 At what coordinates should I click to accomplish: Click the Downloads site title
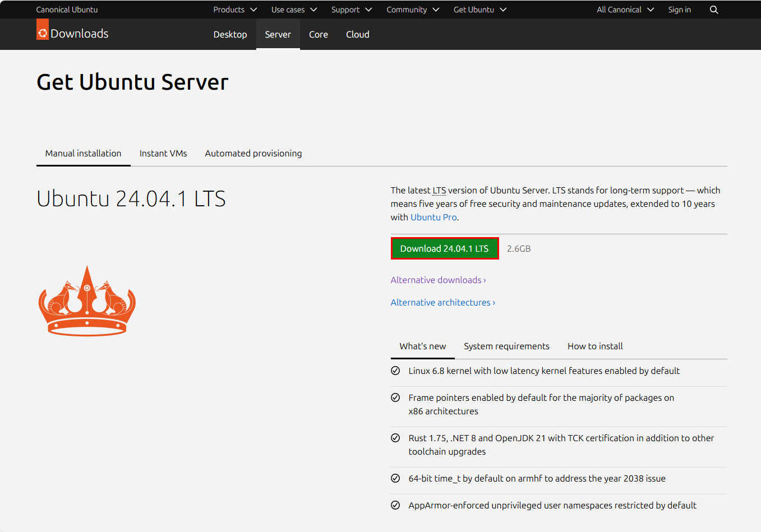pos(80,34)
